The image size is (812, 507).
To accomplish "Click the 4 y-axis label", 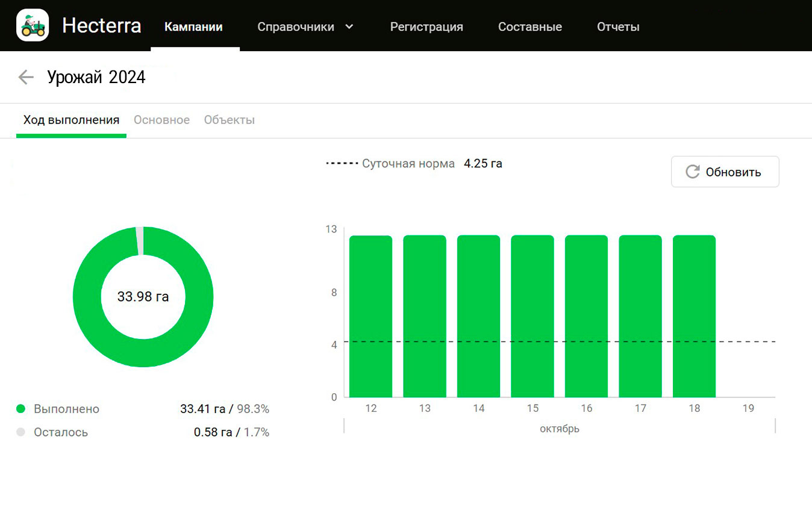I will (x=334, y=345).
